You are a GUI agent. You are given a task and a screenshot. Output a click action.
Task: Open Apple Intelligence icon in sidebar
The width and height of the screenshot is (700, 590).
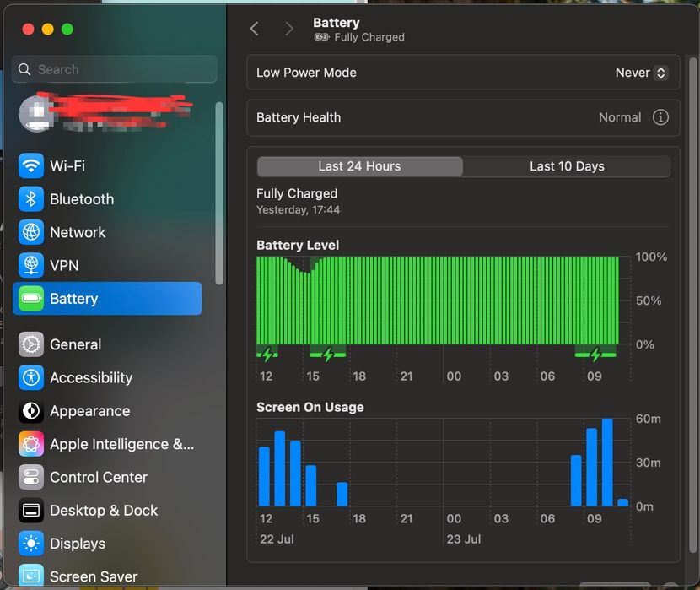[x=31, y=444]
